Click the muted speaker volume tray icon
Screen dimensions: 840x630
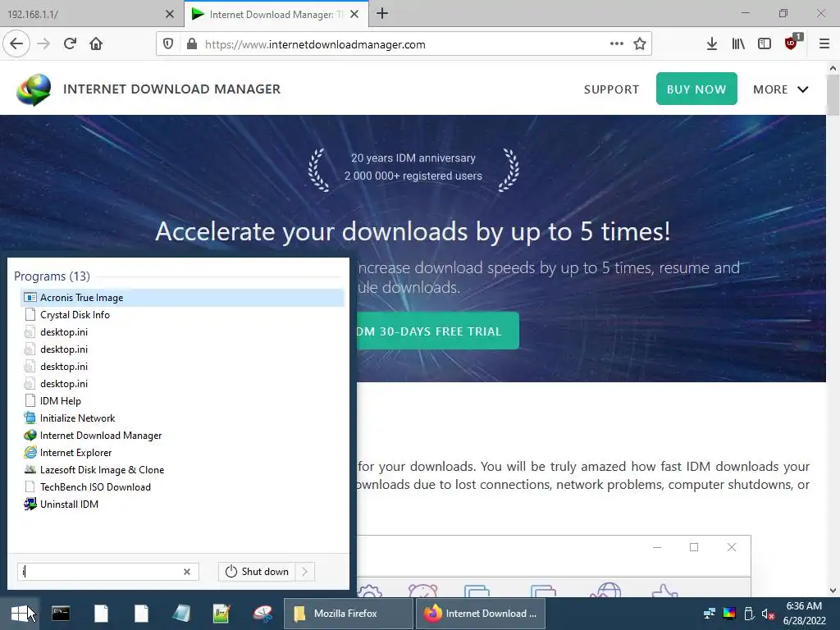(768, 614)
